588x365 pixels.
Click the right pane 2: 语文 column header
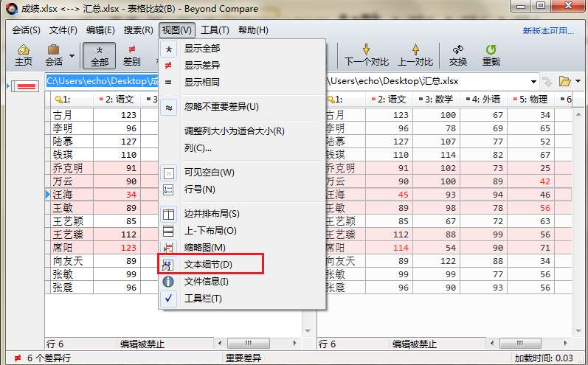[389, 100]
